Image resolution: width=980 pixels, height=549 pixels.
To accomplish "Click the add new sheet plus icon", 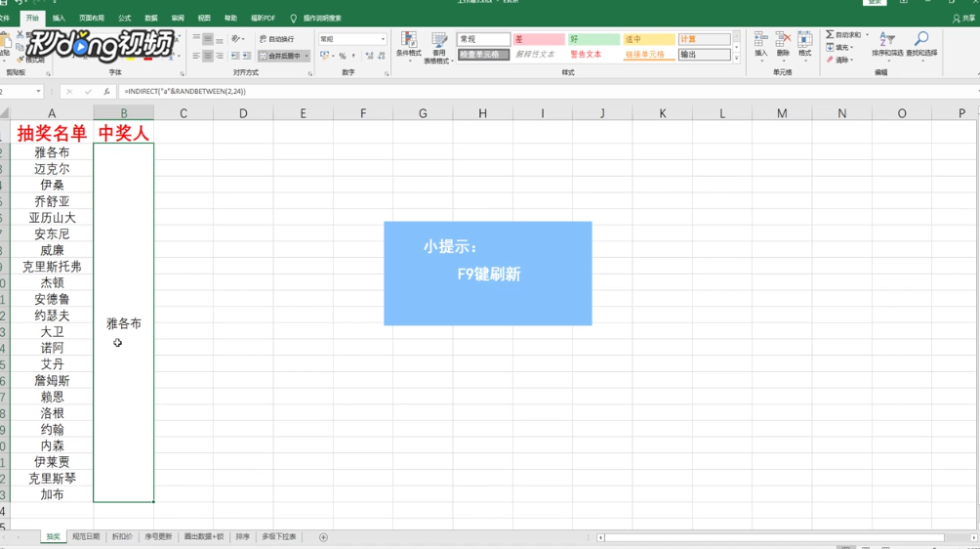I will [323, 537].
